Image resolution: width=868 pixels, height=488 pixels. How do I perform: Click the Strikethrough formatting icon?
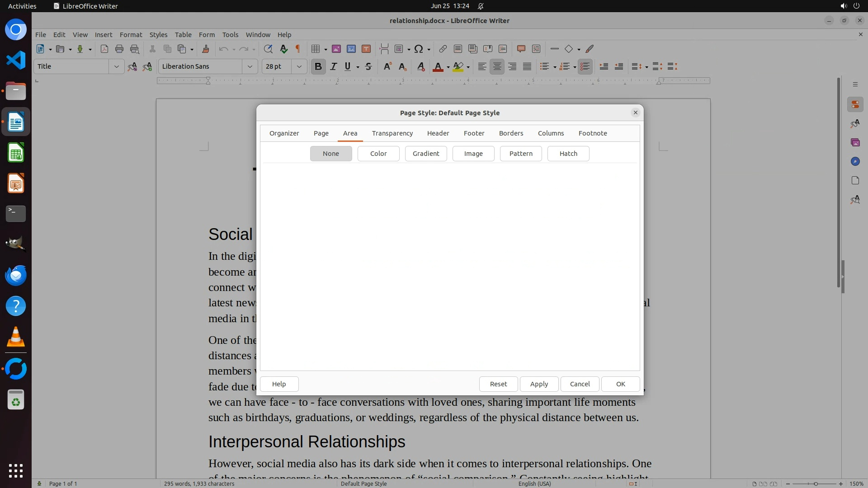tap(368, 66)
